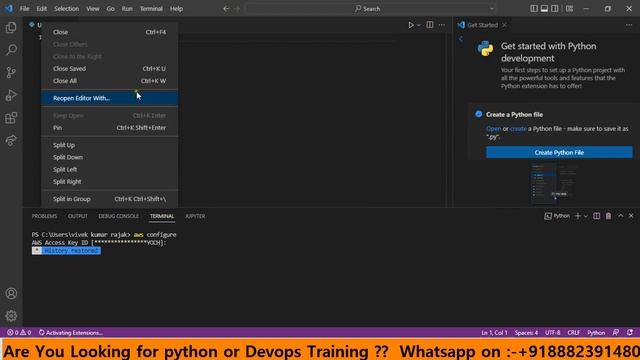Open the File menu
The height and width of the screenshot is (360, 640).
(24, 9)
